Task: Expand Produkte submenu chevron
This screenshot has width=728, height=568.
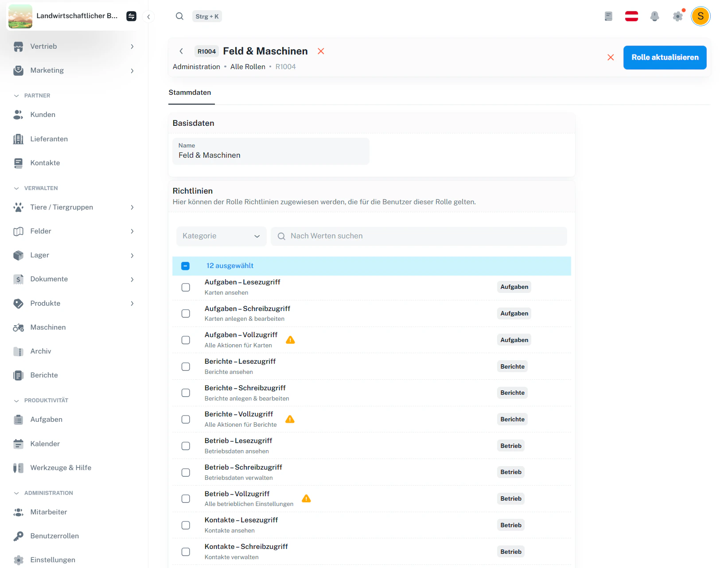Action: 132,303
